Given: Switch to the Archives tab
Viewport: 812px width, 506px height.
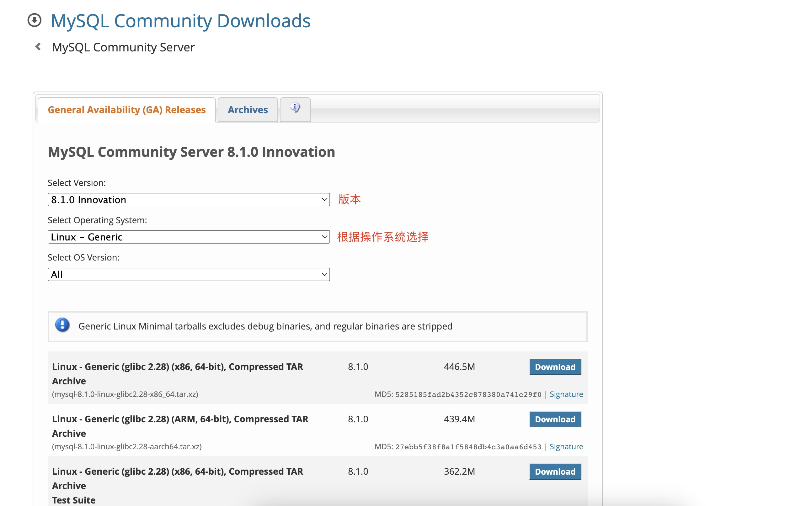Looking at the screenshot, I should click(248, 110).
